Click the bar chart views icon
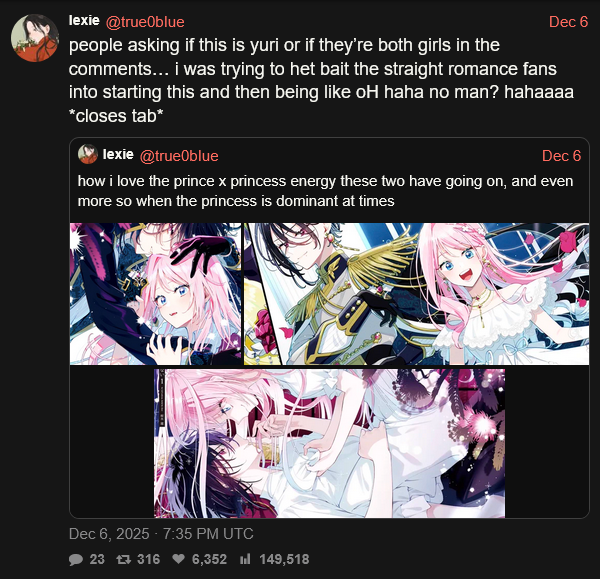600x579 pixels. (x=245, y=559)
